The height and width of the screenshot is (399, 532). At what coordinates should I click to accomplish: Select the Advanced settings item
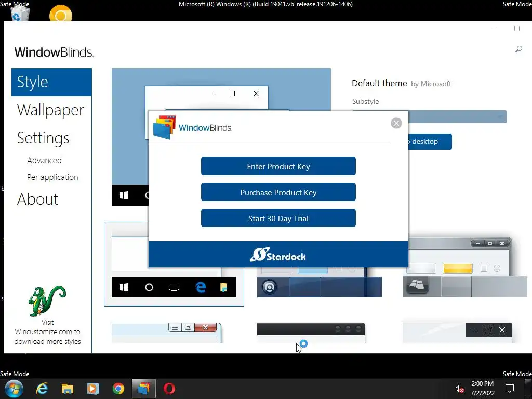pos(45,160)
